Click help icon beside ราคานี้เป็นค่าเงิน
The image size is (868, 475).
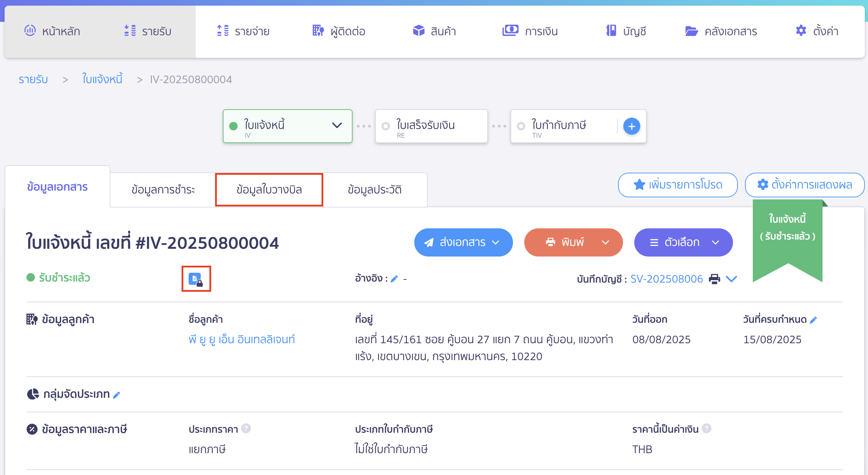coord(707,428)
